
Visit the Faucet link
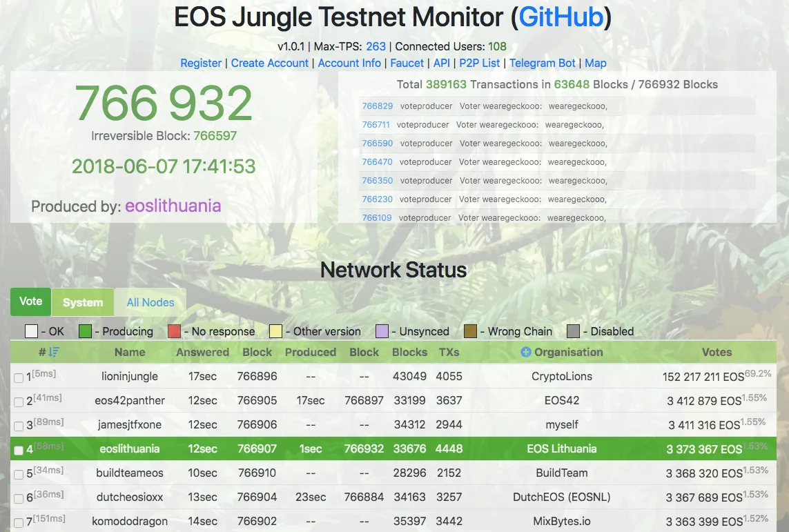tap(407, 63)
